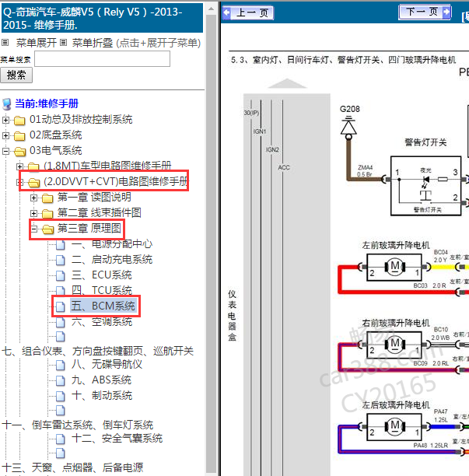Image resolution: width=469 pixels, height=476 pixels.
Task: Expand the 01动总及排放控制系统 node
Action: point(5,120)
